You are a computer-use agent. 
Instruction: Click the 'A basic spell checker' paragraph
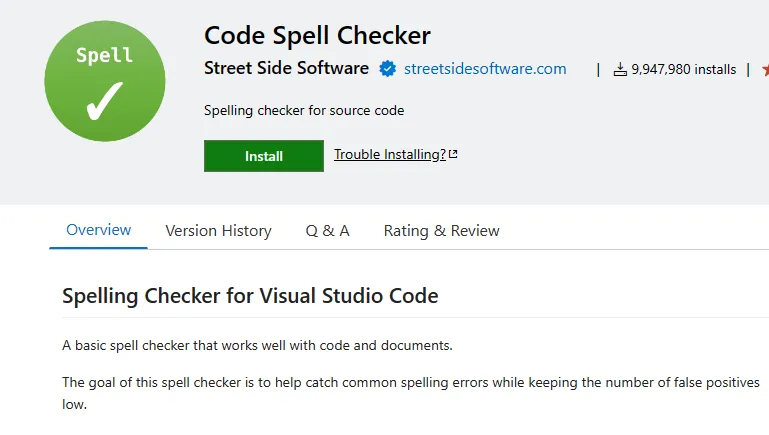[257, 346]
